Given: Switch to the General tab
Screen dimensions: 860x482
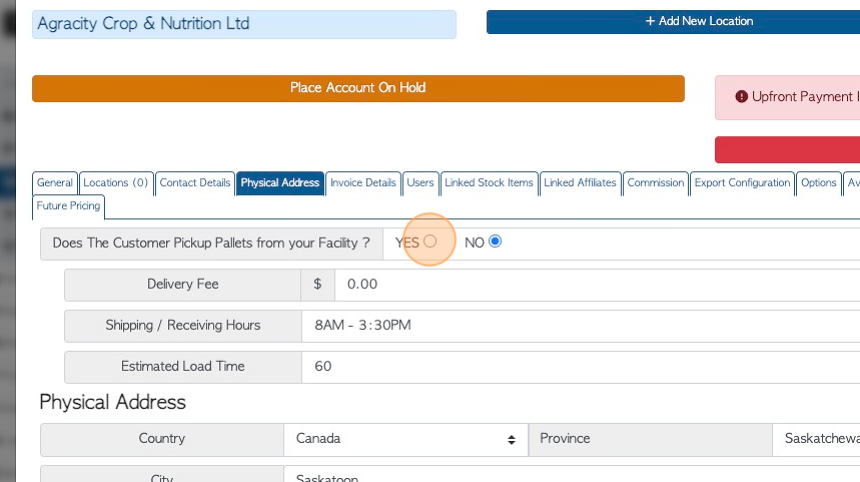Looking at the screenshot, I should click(x=55, y=183).
